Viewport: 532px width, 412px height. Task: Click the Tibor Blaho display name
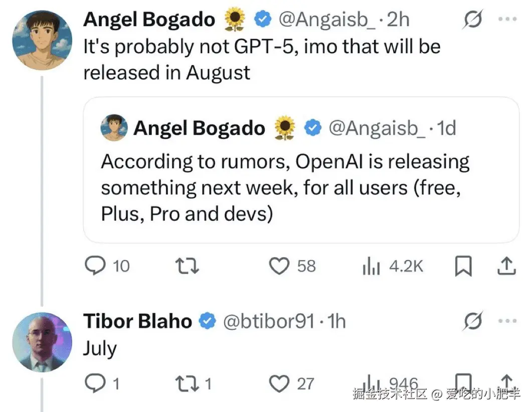pos(137,321)
